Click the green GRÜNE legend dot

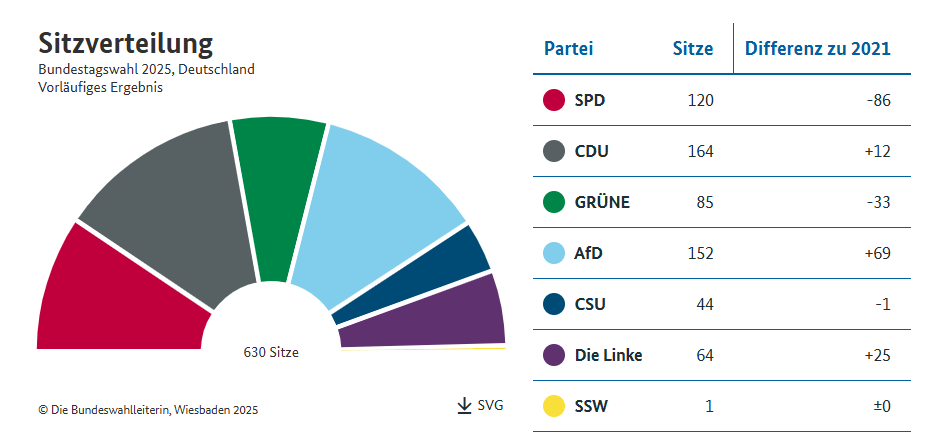click(555, 203)
